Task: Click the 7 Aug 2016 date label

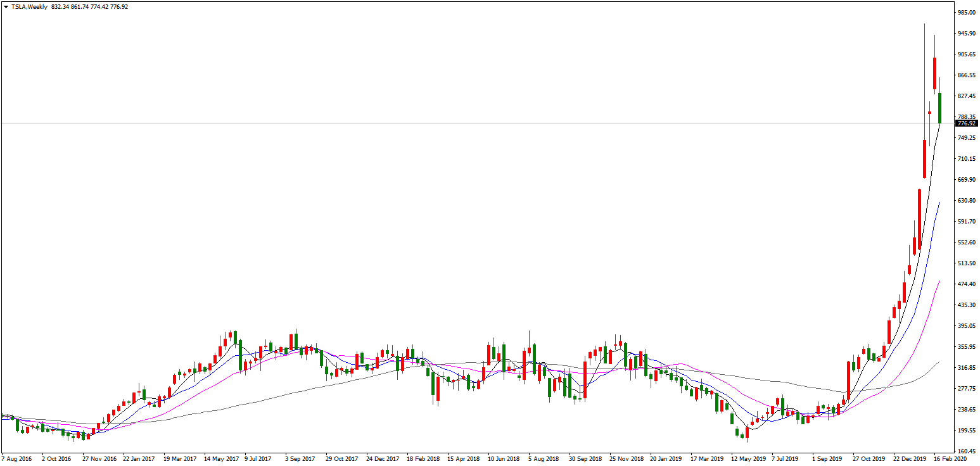Action: point(18,458)
